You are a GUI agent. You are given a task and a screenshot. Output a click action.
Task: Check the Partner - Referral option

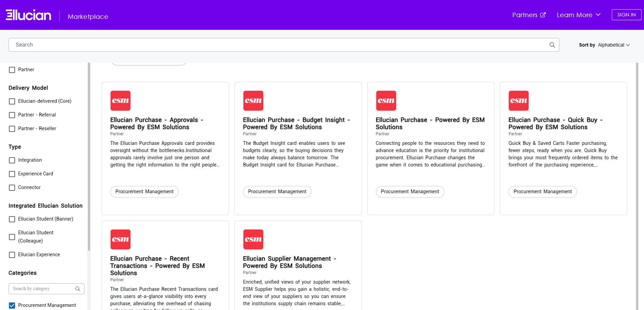12,115
